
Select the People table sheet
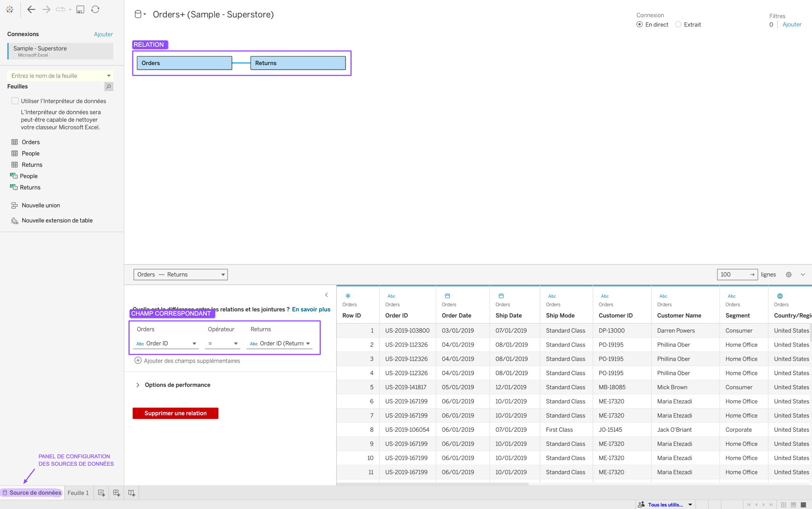31,154
